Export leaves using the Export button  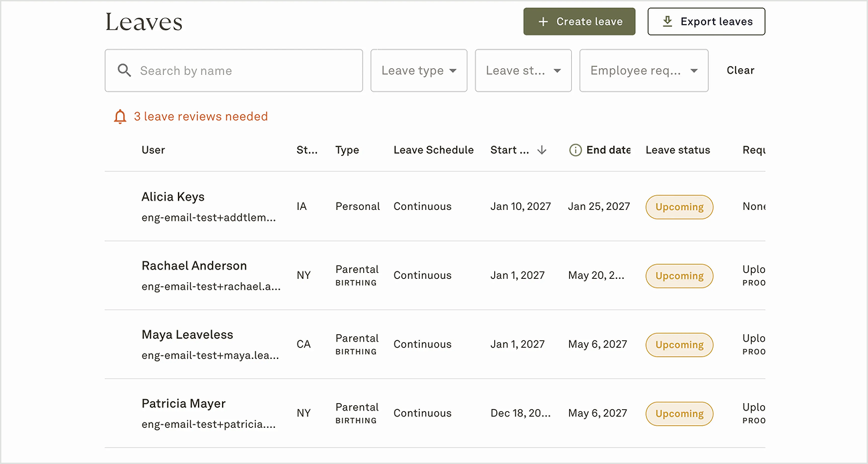pyautogui.click(x=706, y=21)
